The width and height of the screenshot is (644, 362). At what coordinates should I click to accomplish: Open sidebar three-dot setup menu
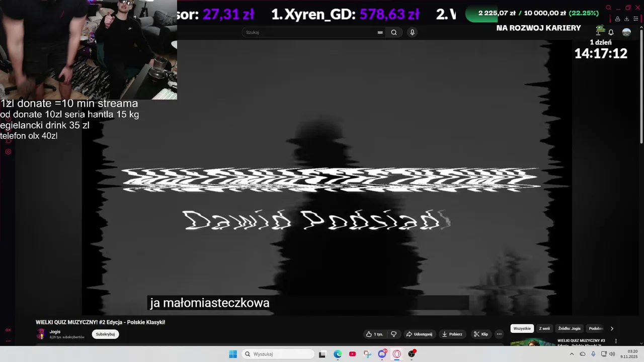(x=8, y=341)
